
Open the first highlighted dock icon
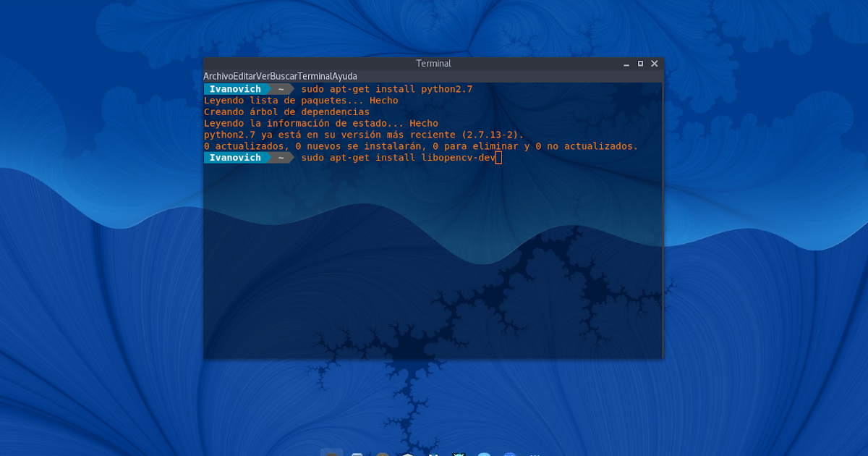click(331, 453)
